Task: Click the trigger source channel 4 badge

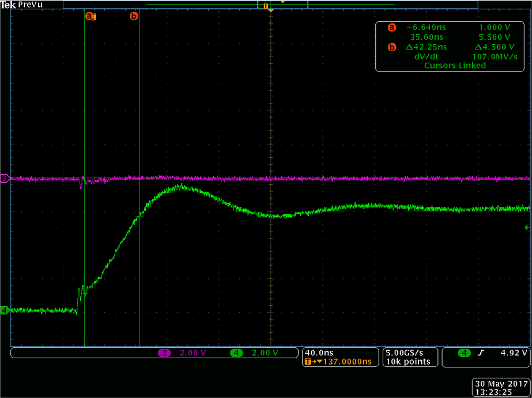Action: tap(463, 352)
